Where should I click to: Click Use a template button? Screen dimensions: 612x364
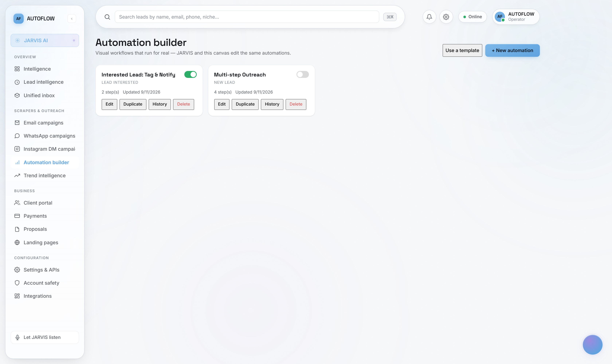coord(462,51)
